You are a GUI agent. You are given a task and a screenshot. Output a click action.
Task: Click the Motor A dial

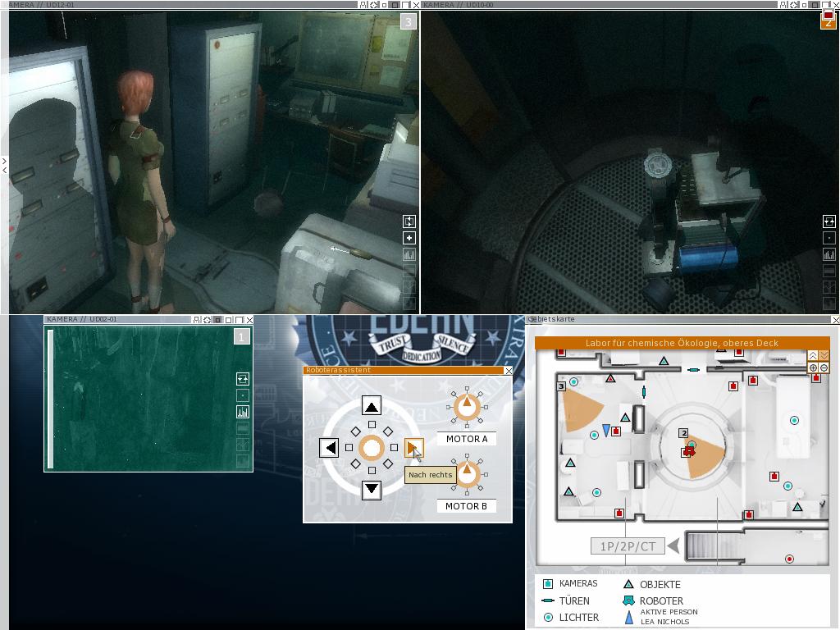coord(467,407)
